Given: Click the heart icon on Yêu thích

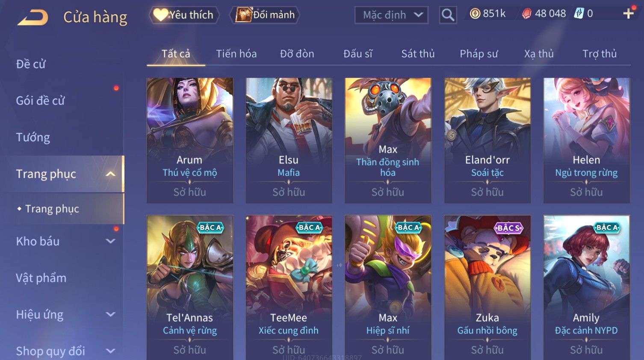Looking at the screenshot, I should (x=161, y=15).
